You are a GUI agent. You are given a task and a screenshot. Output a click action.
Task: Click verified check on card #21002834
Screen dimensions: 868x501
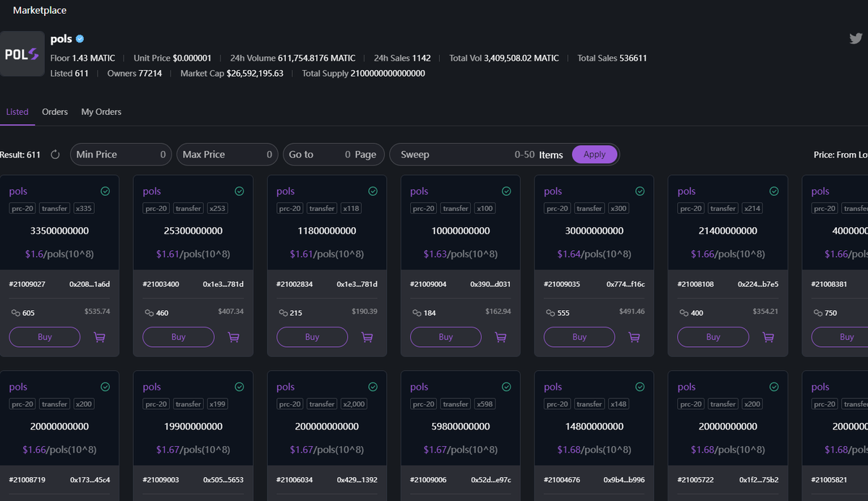(373, 192)
